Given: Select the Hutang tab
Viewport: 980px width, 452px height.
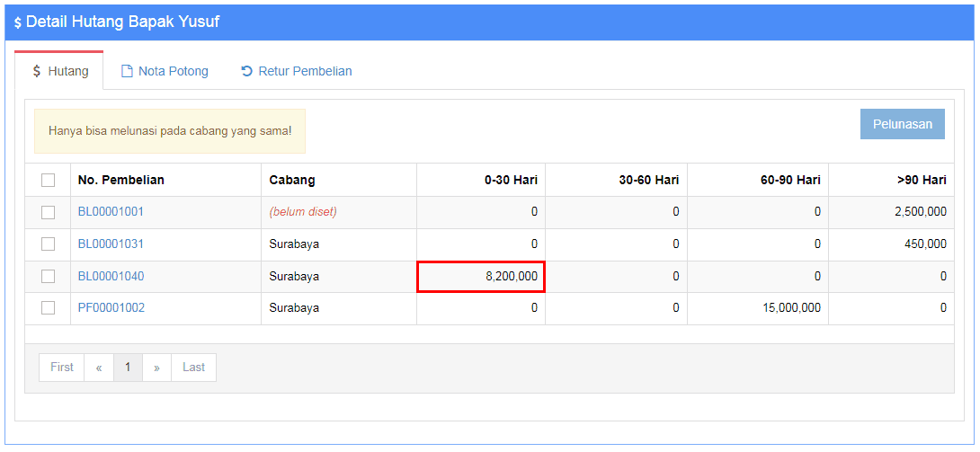Looking at the screenshot, I should point(59,71).
